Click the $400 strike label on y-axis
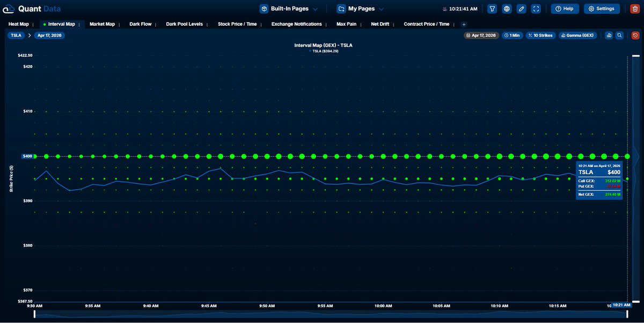644x323 pixels. pyautogui.click(x=27, y=156)
